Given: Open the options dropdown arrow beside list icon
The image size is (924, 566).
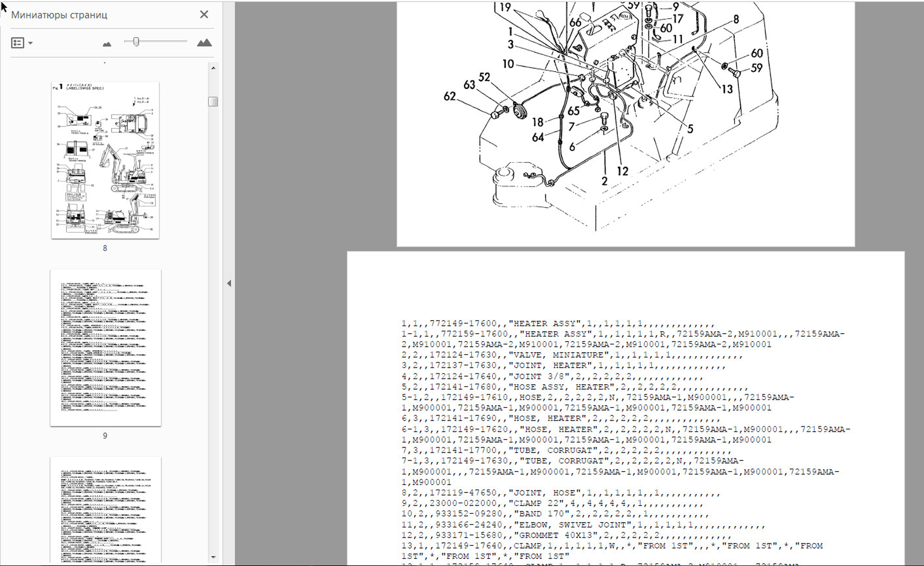Looking at the screenshot, I should [x=31, y=43].
